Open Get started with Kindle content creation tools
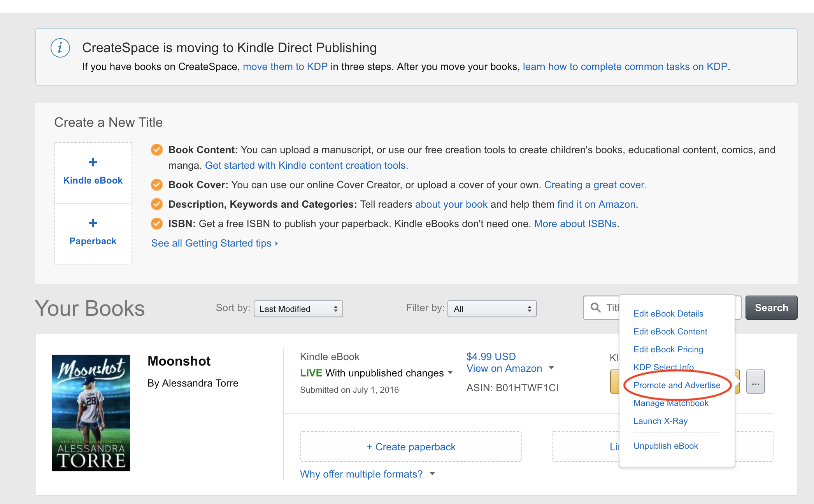Image resolution: width=814 pixels, height=504 pixels. click(307, 165)
